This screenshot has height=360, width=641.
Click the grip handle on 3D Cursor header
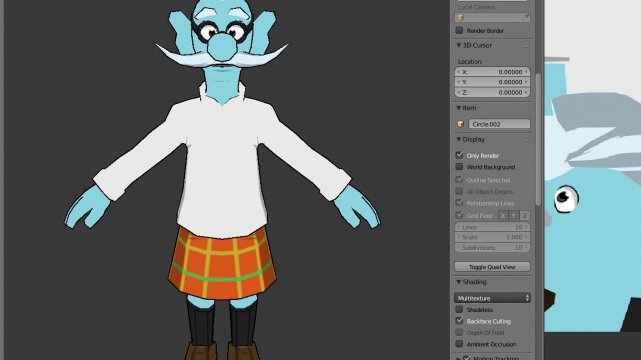(x=526, y=46)
